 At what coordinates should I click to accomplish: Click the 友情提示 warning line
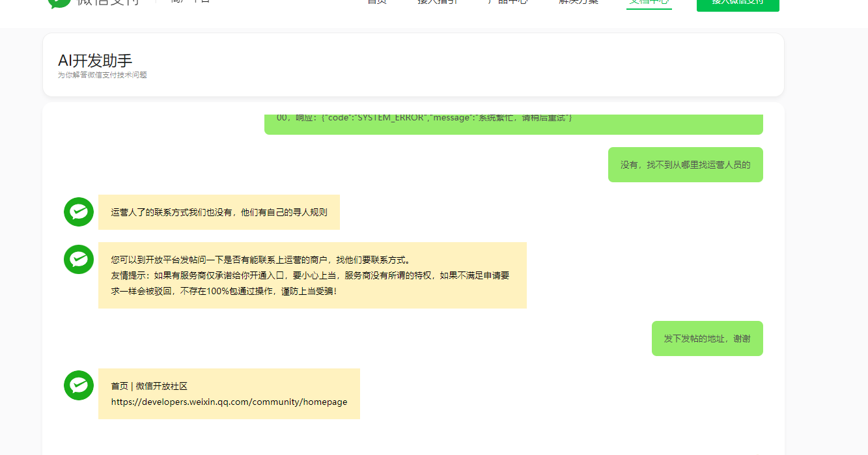click(311, 283)
